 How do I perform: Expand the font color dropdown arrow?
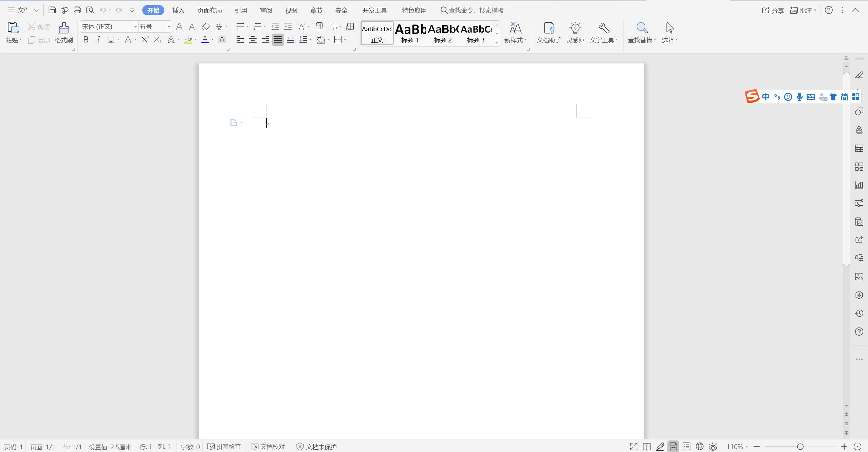pos(213,40)
